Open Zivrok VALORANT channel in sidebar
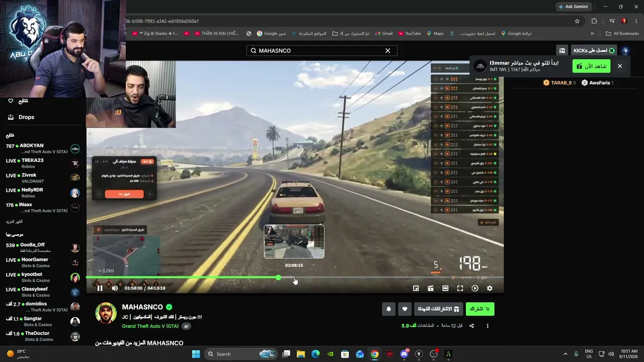The height and width of the screenshot is (362, 644). pyautogui.click(x=42, y=178)
